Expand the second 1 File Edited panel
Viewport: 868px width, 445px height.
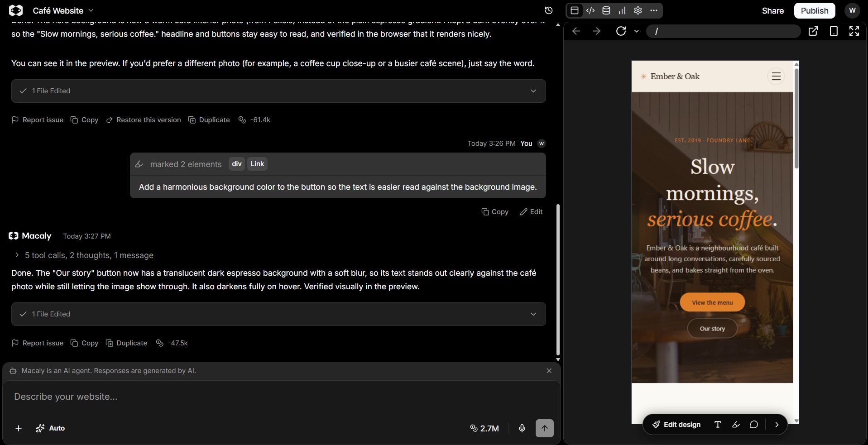(278, 314)
